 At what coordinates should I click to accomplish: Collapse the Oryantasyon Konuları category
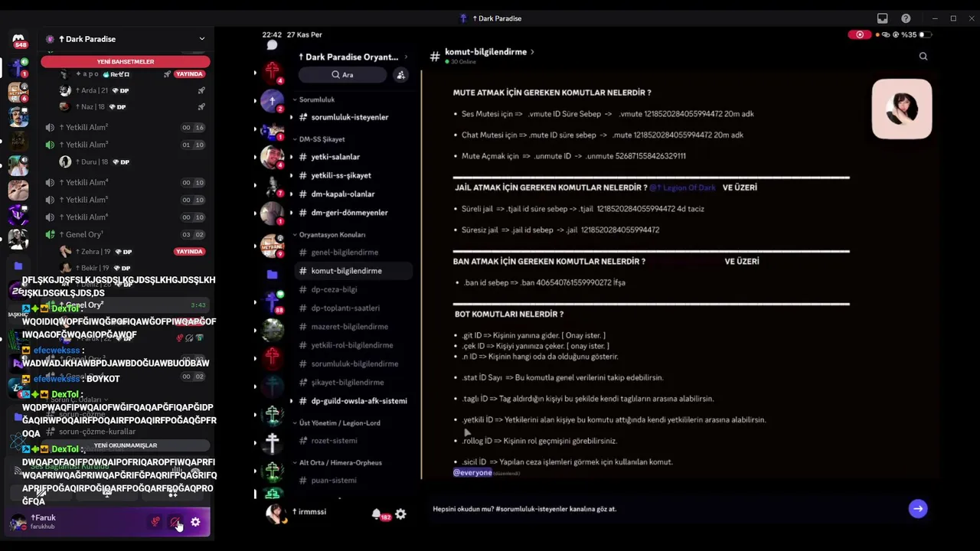329,235
